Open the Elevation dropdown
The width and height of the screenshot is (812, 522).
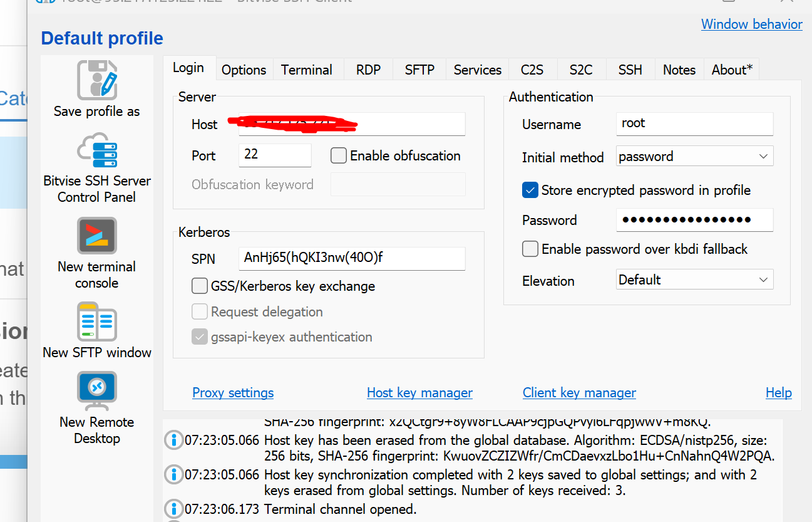[x=695, y=280]
